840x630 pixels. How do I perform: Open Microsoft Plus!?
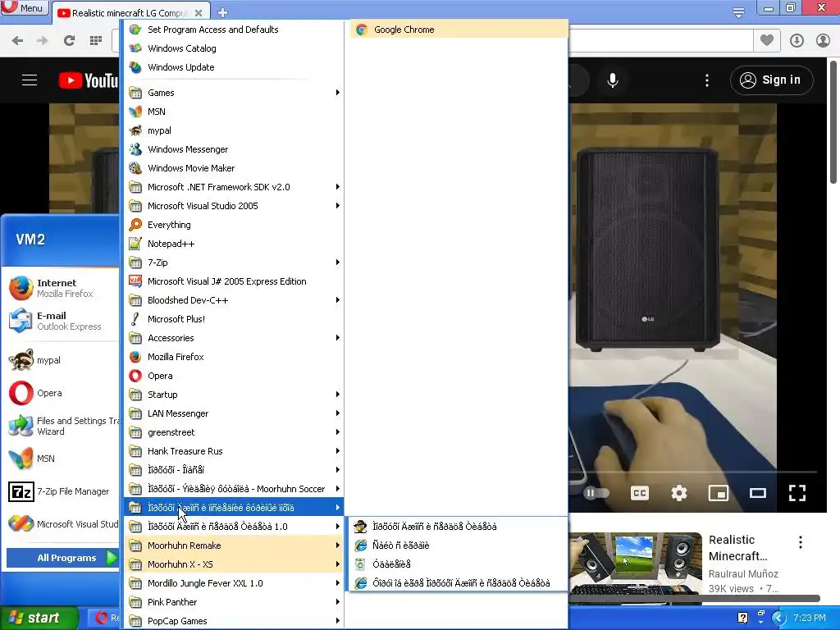point(234,319)
